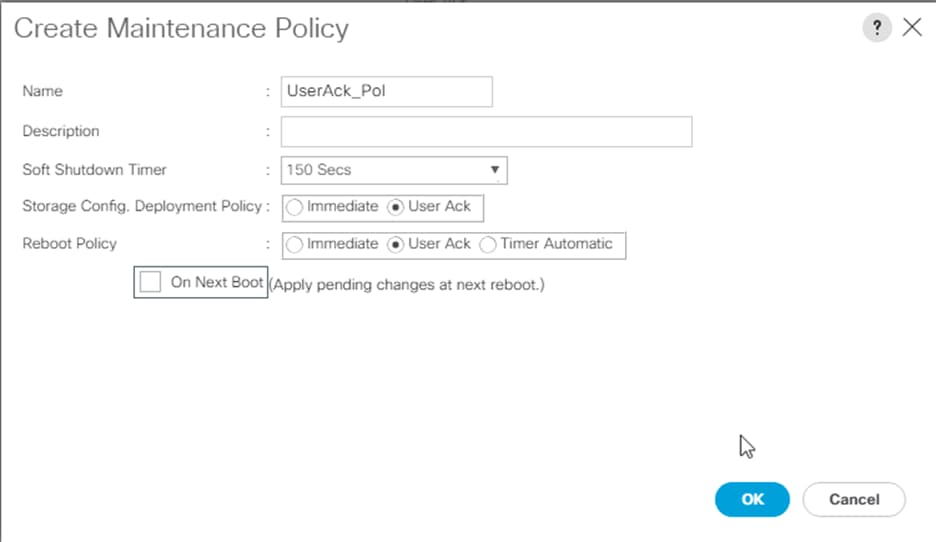Click the Soft Shutdown Timer label
936x542 pixels.
pyautogui.click(x=94, y=170)
